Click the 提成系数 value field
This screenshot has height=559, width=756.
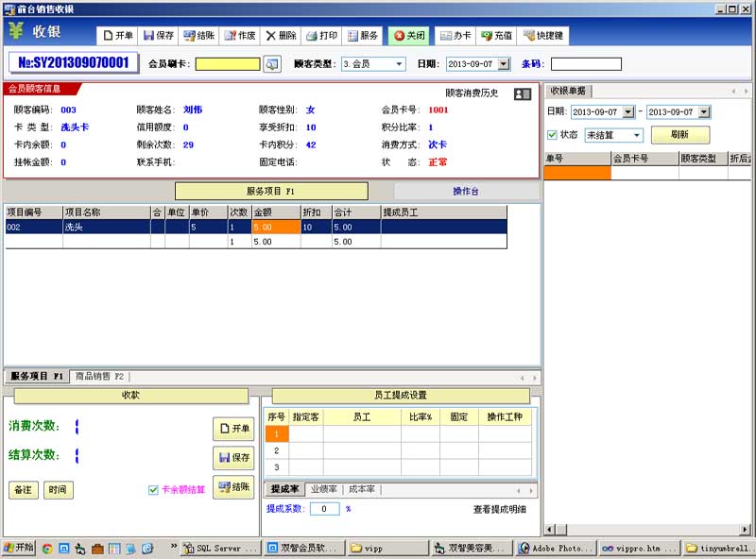325,509
